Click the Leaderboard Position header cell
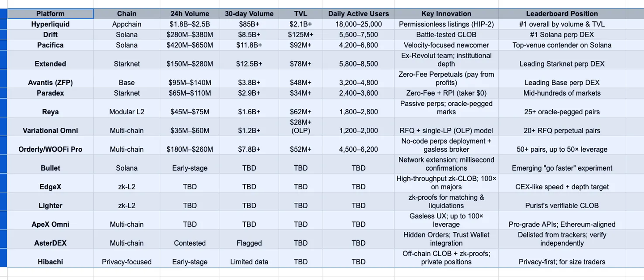This screenshot has width=644, height=280. pyautogui.click(x=562, y=14)
